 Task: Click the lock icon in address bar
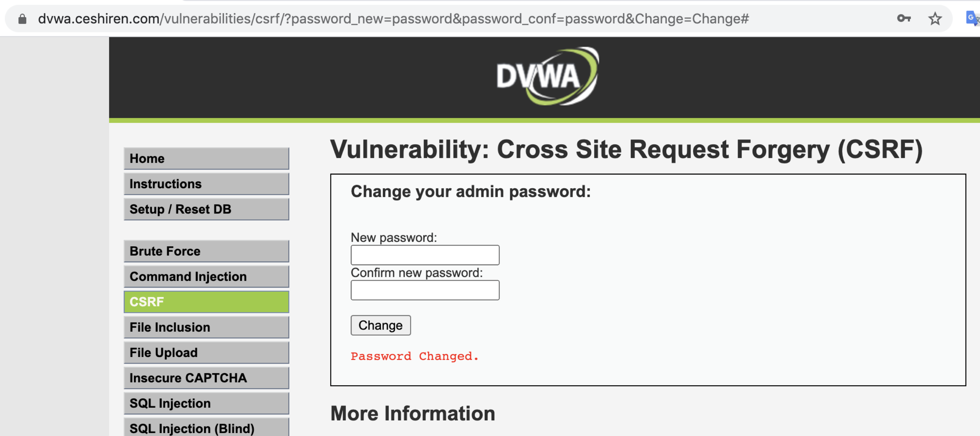tap(22, 19)
